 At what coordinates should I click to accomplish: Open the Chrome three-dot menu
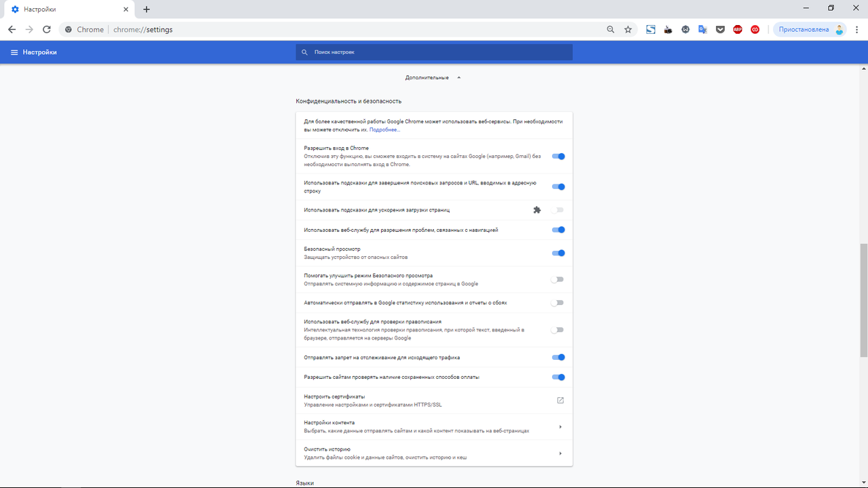pos(857,30)
